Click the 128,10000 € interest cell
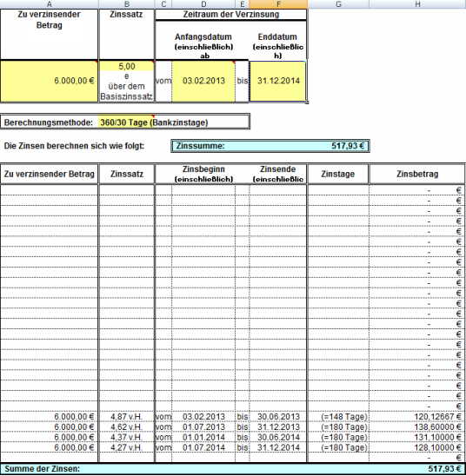 417,447
